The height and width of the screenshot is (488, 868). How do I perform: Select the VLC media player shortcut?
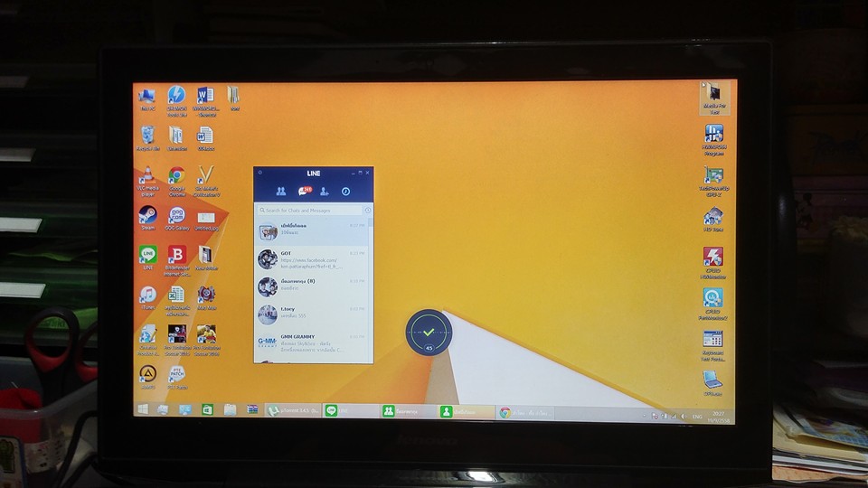pyautogui.click(x=147, y=182)
